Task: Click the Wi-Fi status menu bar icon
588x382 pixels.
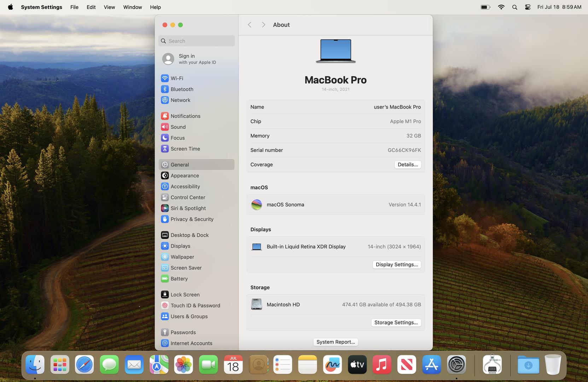Action: pos(501,7)
